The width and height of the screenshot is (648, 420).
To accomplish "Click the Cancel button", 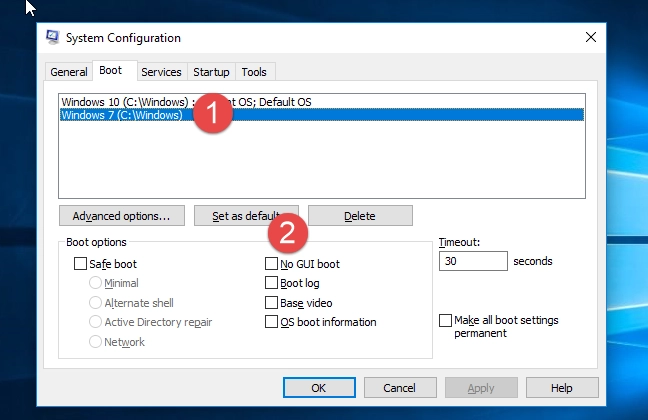I will tap(400, 388).
